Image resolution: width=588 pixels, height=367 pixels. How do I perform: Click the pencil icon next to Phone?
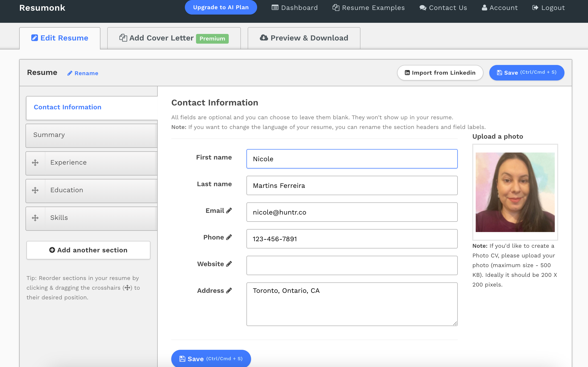point(229,237)
